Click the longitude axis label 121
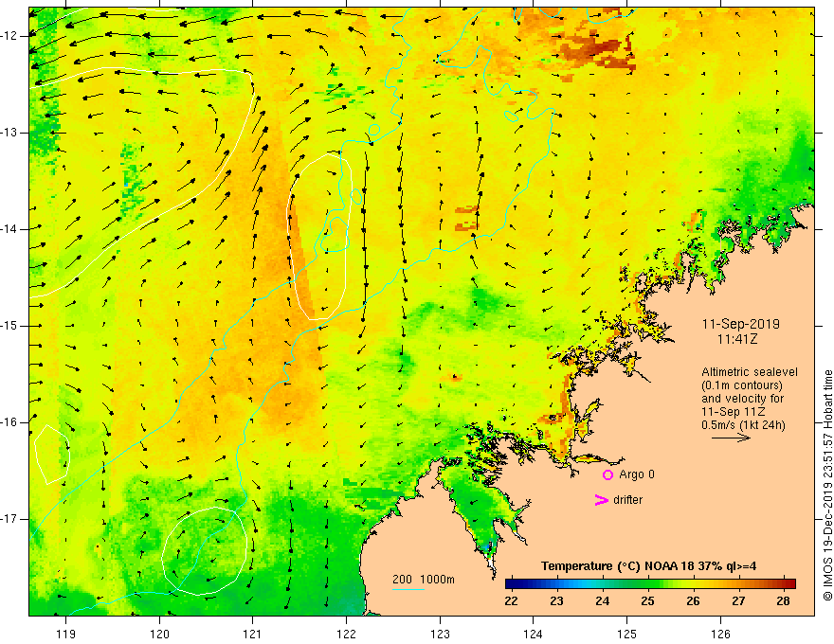This screenshot has width=834, height=644. click(253, 634)
